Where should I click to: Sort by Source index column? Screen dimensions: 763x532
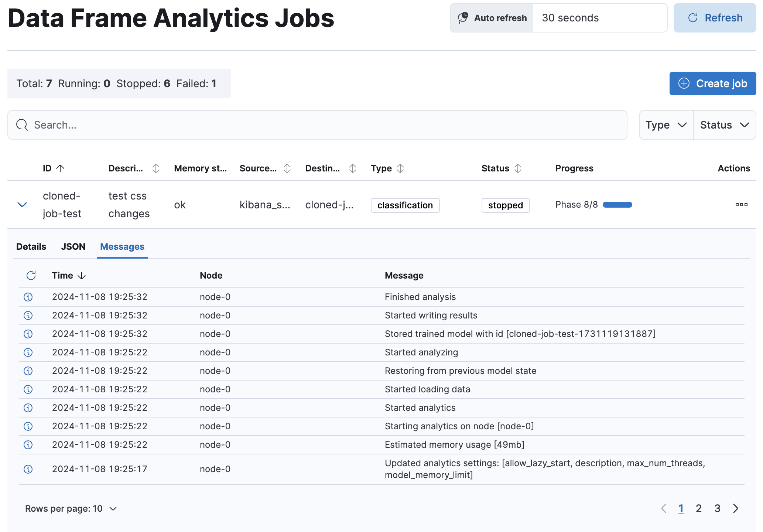pos(265,168)
